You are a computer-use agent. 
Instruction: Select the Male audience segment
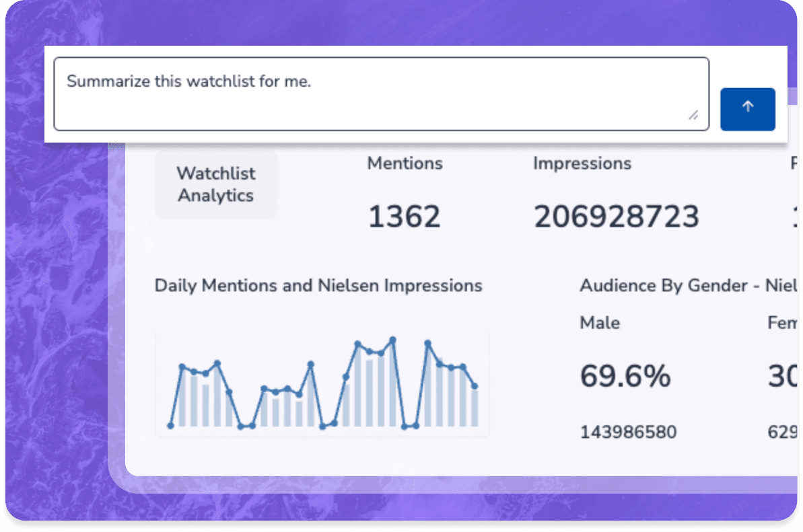click(599, 323)
